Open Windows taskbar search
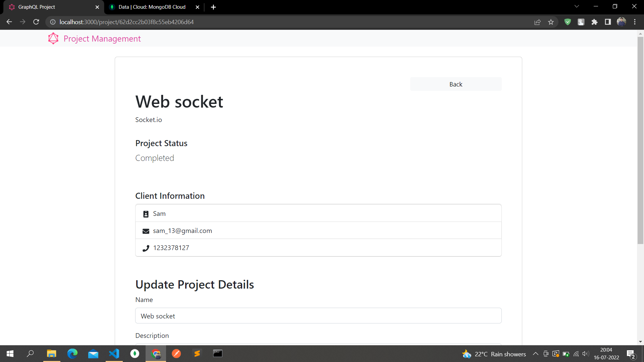The height and width of the screenshot is (362, 644). point(30,354)
